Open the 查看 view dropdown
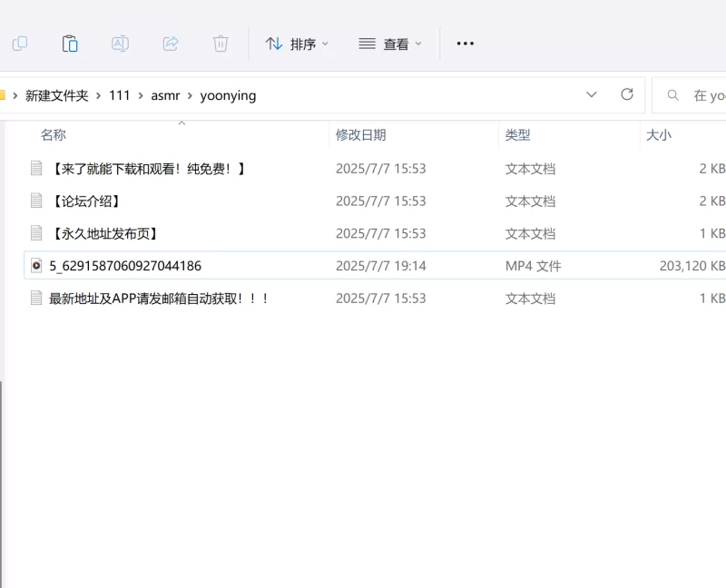 coord(390,44)
